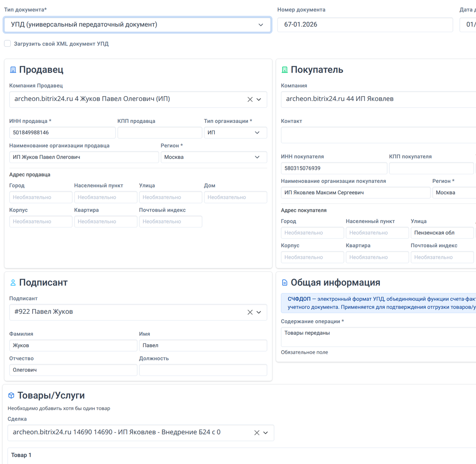Expand the Подписант selection dropdown arrow
476x464 pixels.
(x=259, y=312)
